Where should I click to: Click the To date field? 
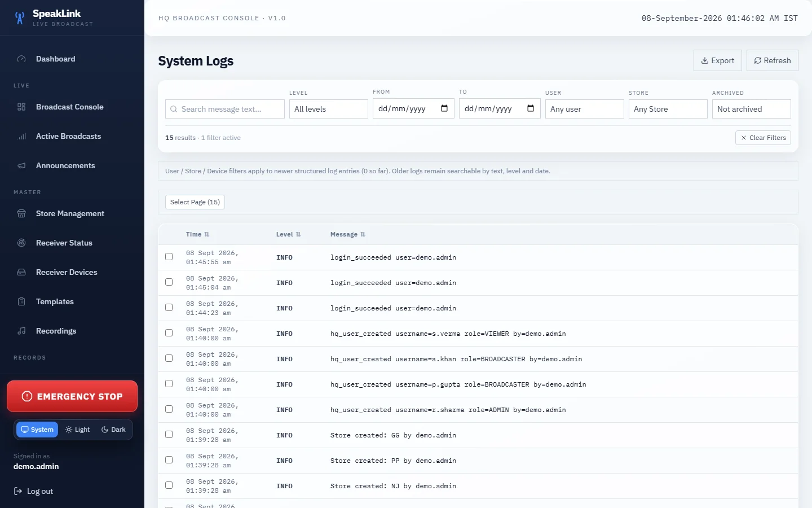coord(500,108)
